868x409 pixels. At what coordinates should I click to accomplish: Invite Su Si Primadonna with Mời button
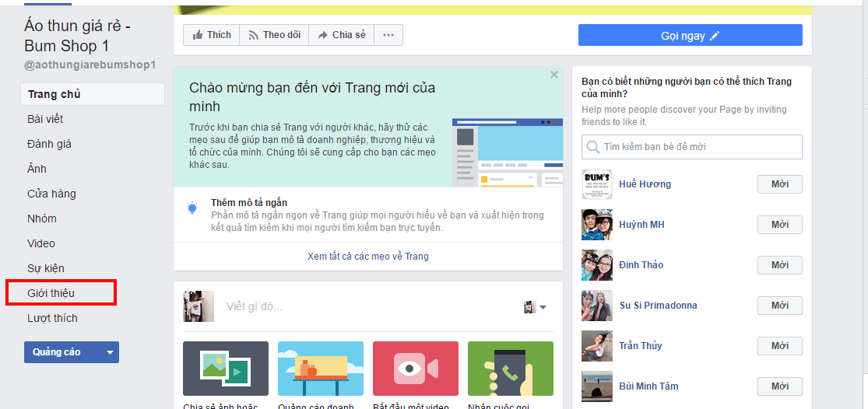click(779, 305)
